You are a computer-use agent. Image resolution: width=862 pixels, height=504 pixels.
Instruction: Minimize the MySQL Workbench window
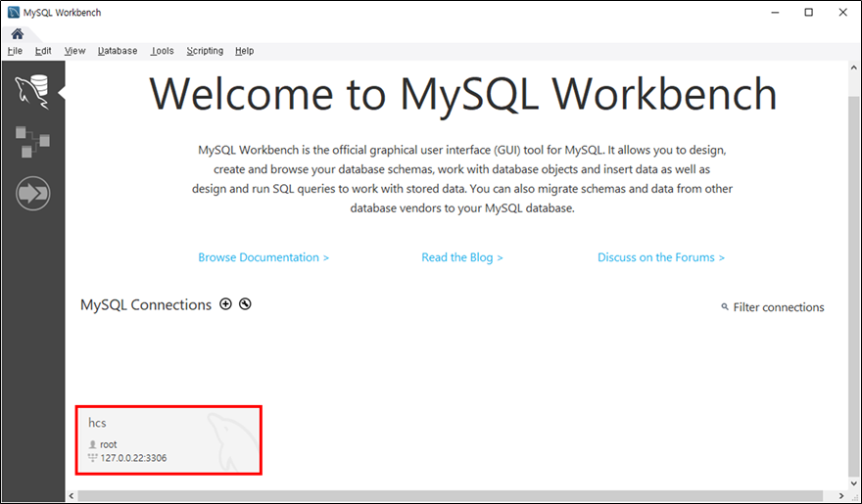point(775,12)
